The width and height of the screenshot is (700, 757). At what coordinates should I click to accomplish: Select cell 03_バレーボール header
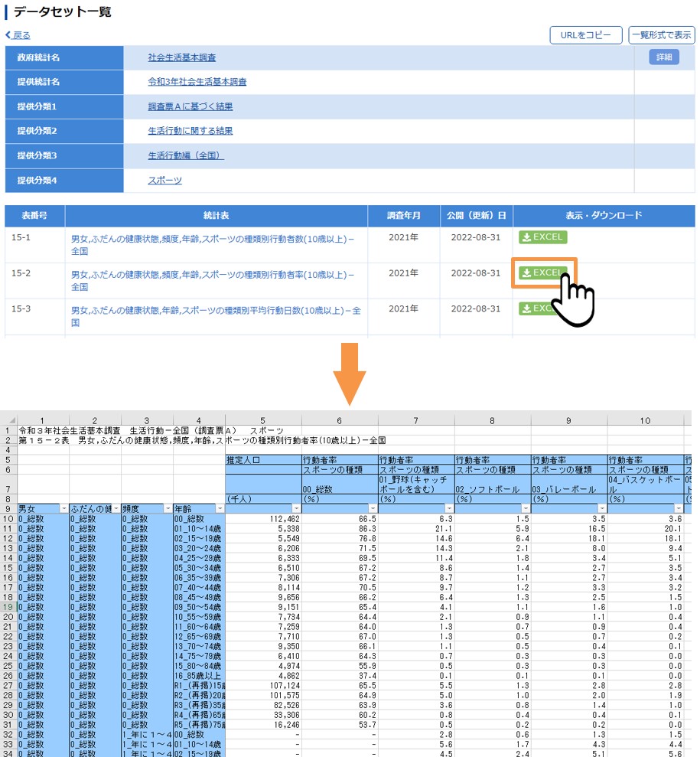pos(569,485)
